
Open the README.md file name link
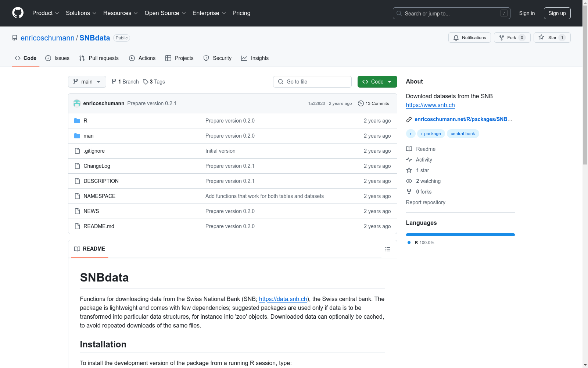click(x=99, y=226)
